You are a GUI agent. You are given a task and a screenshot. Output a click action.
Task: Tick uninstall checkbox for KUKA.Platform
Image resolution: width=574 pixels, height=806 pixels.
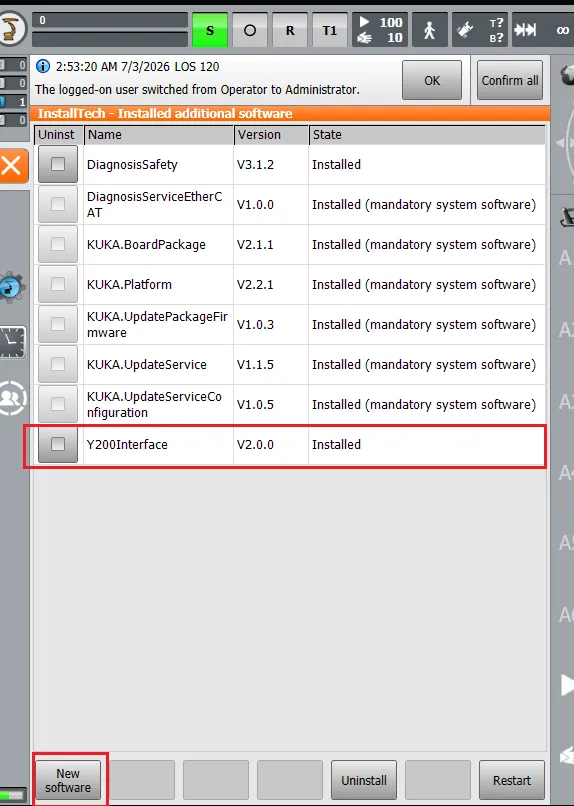coord(58,284)
